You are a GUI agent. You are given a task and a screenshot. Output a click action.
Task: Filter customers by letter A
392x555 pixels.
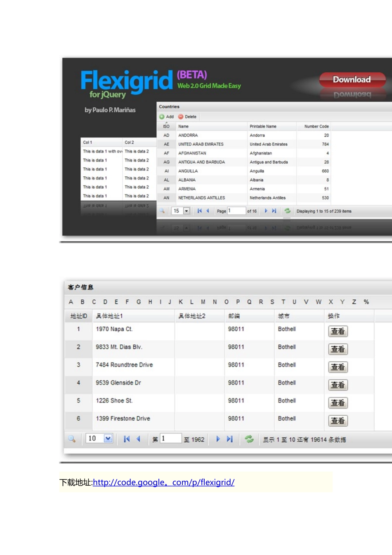pyautogui.click(x=71, y=302)
